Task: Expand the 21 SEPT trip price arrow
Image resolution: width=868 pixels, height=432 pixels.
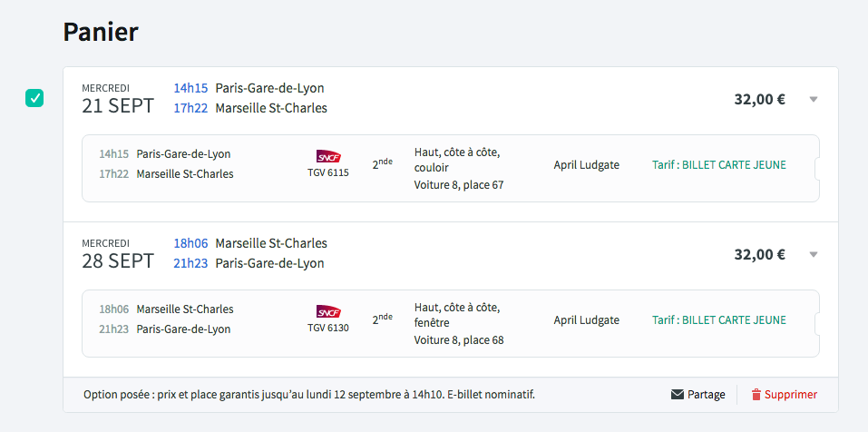Action: (814, 99)
